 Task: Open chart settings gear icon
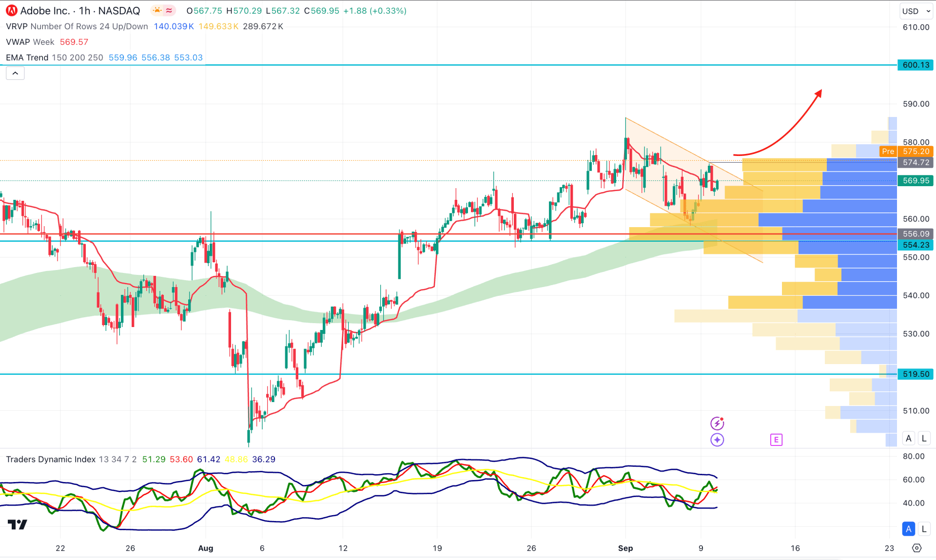pos(916,548)
